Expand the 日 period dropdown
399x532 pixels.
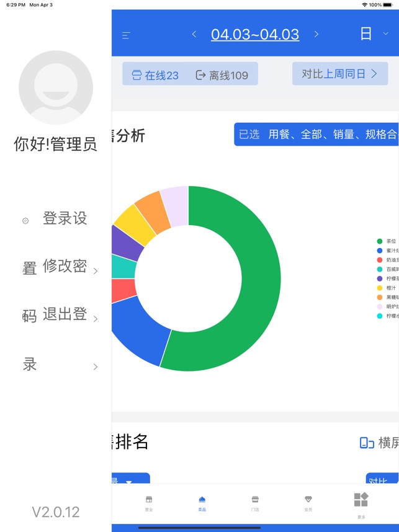click(374, 34)
